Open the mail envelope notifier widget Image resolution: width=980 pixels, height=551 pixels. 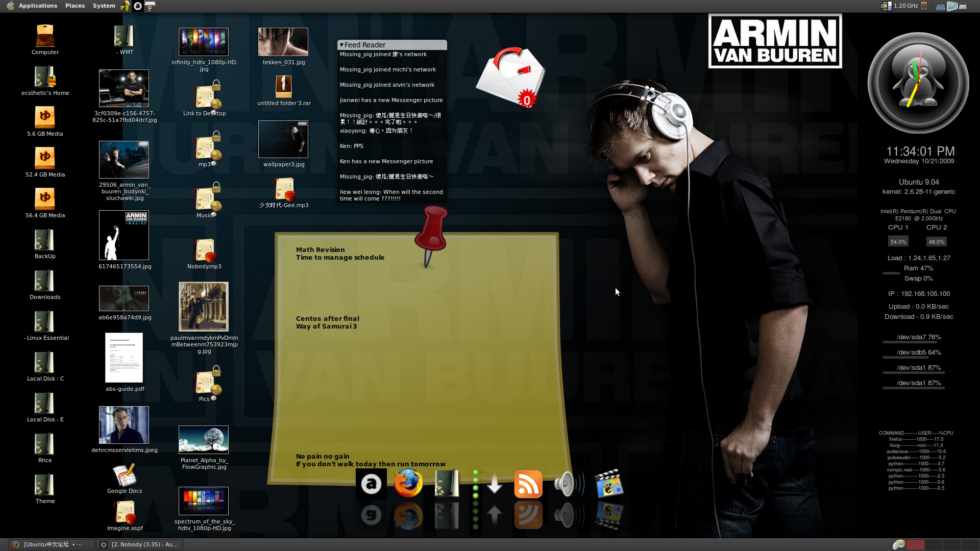click(x=510, y=78)
